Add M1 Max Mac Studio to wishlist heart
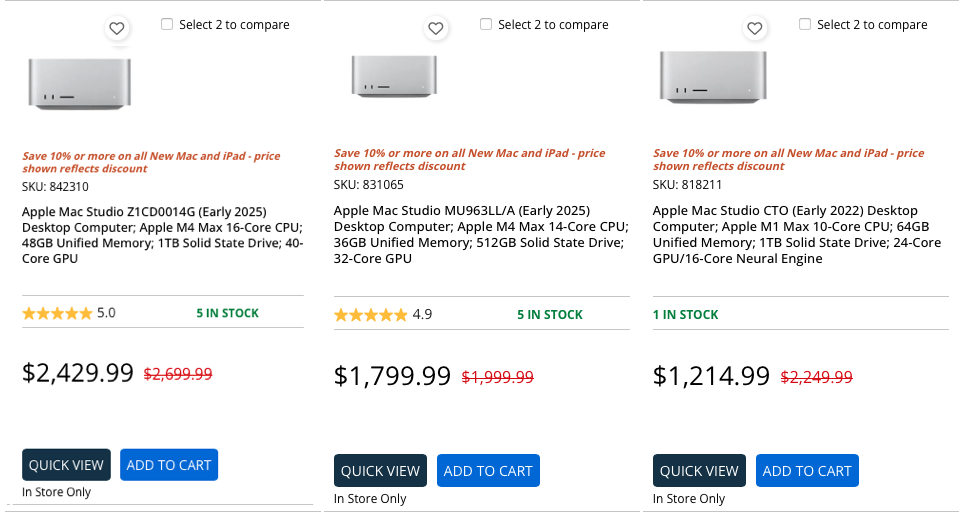 [755, 28]
